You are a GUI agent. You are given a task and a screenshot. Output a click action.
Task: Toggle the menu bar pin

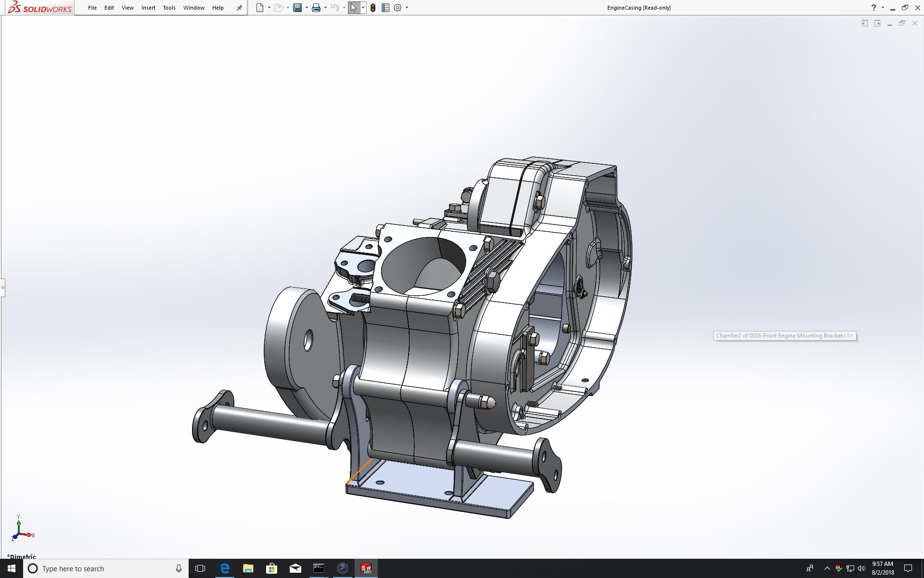239,8
